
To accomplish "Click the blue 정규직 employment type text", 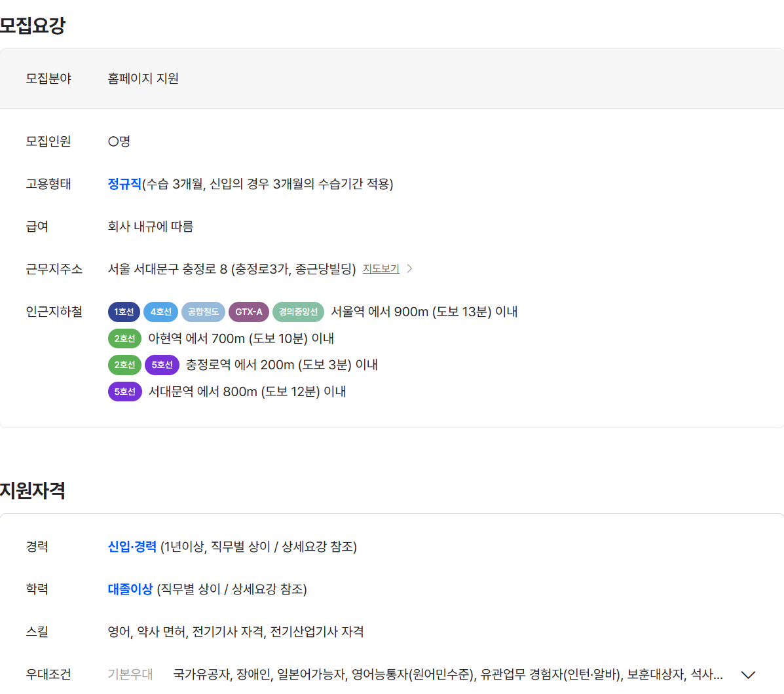I will click(x=124, y=184).
